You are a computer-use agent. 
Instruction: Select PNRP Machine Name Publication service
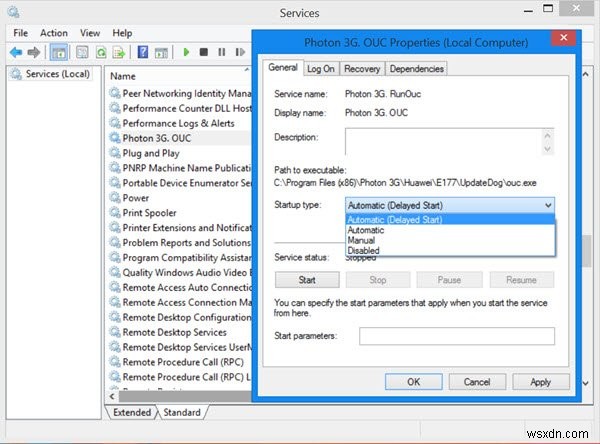point(180,168)
